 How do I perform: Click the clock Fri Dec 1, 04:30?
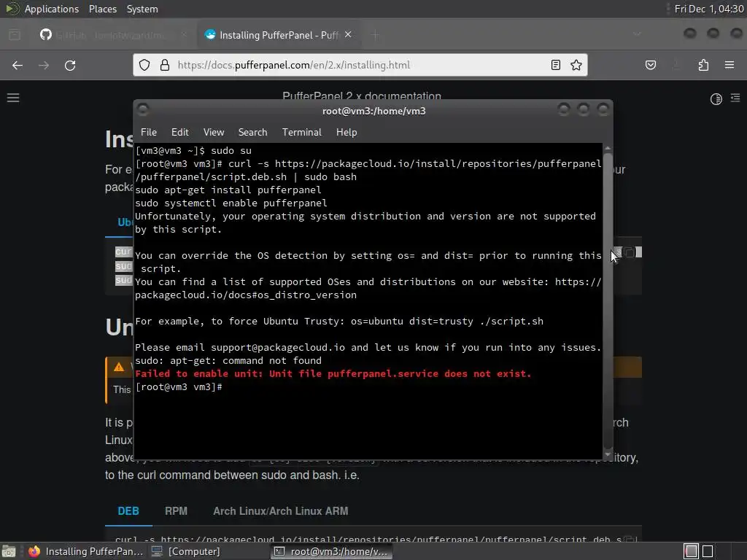tap(708, 9)
